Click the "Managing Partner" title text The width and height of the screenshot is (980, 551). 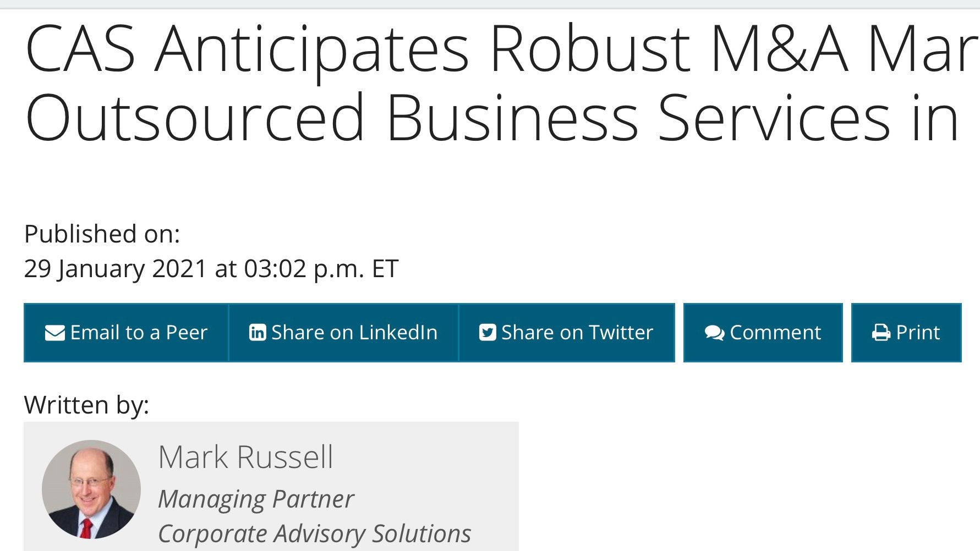coord(256,499)
